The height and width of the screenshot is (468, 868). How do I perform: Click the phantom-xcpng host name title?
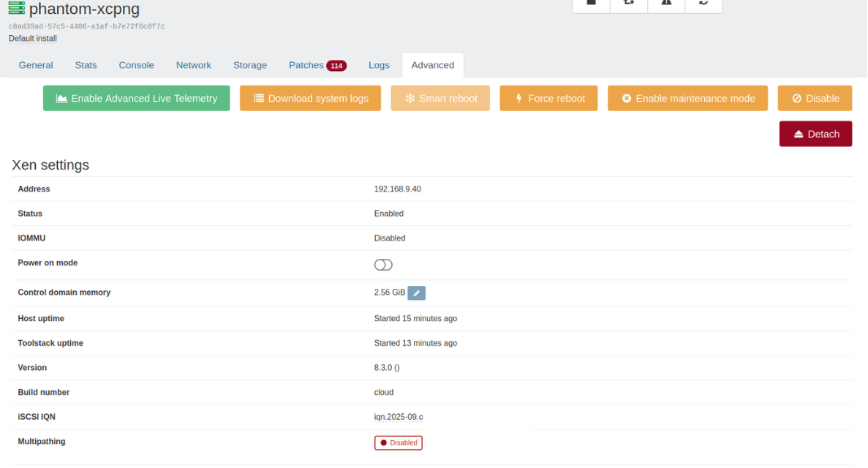tap(84, 10)
